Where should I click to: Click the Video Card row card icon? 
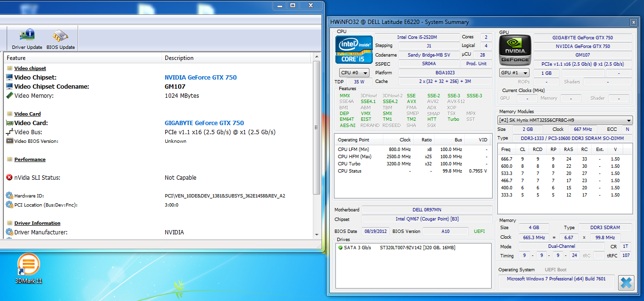(9, 123)
